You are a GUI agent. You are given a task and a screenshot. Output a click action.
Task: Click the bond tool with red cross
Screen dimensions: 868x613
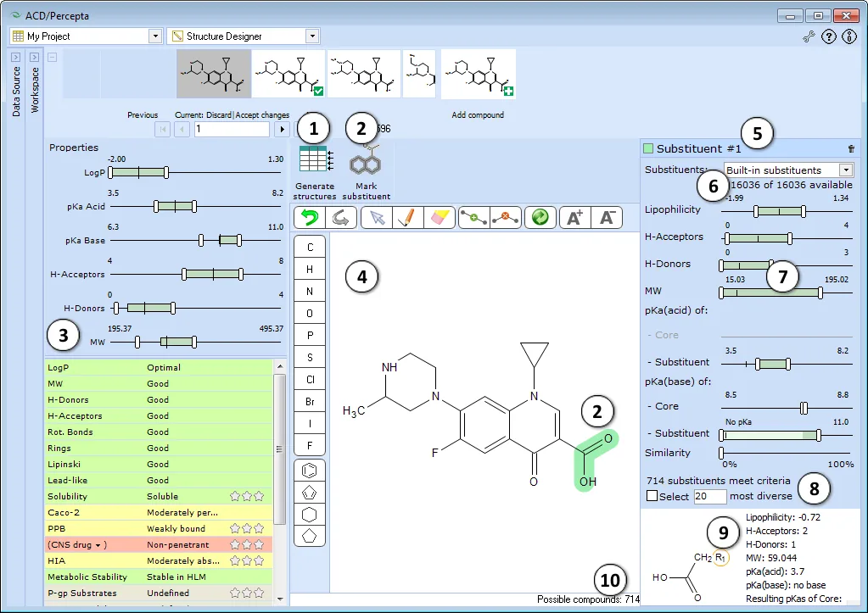[x=506, y=217]
